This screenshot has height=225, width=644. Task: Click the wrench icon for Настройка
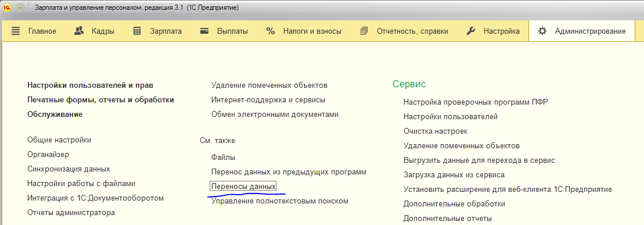[x=471, y=31]
